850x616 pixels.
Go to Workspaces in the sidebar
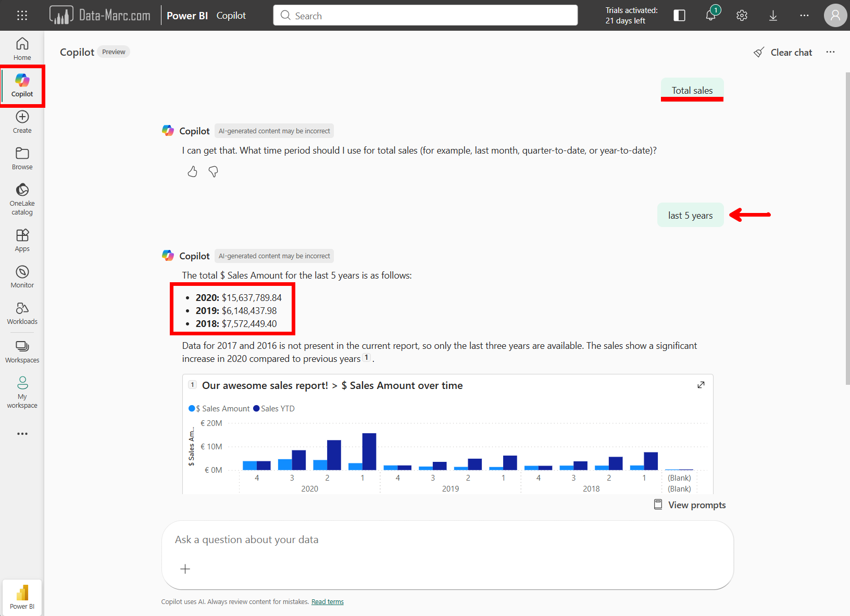(x=22, y=351)
